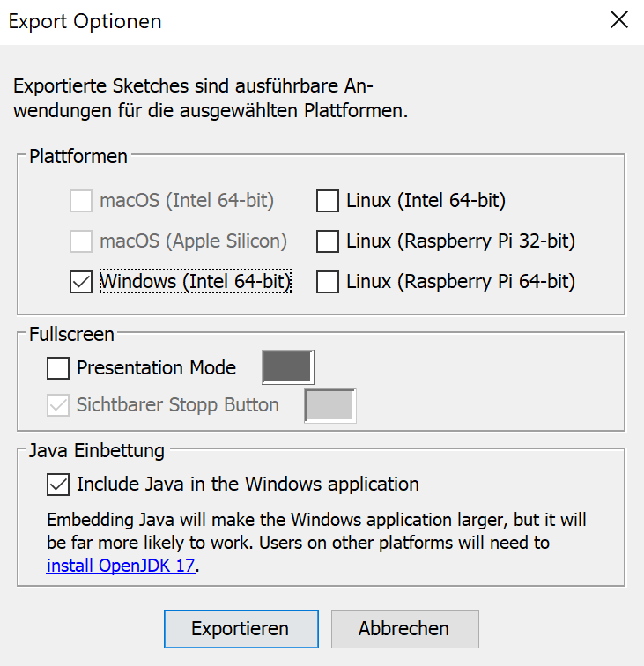
Task: Cancel with the Abbrechen button
Action: point(404,629)
